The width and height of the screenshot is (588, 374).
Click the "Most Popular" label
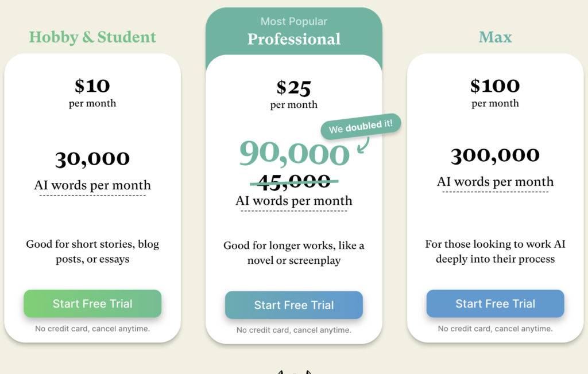click(294, 22)
